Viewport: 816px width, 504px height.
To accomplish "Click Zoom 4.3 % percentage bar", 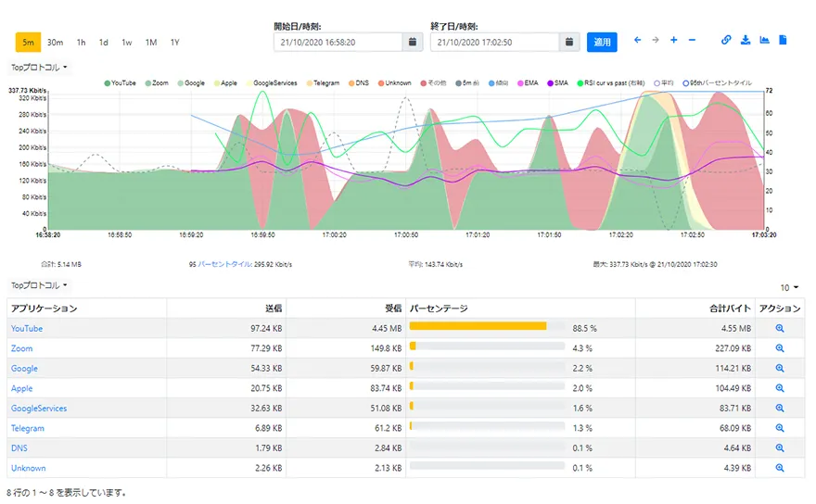I will click(487, 346).
